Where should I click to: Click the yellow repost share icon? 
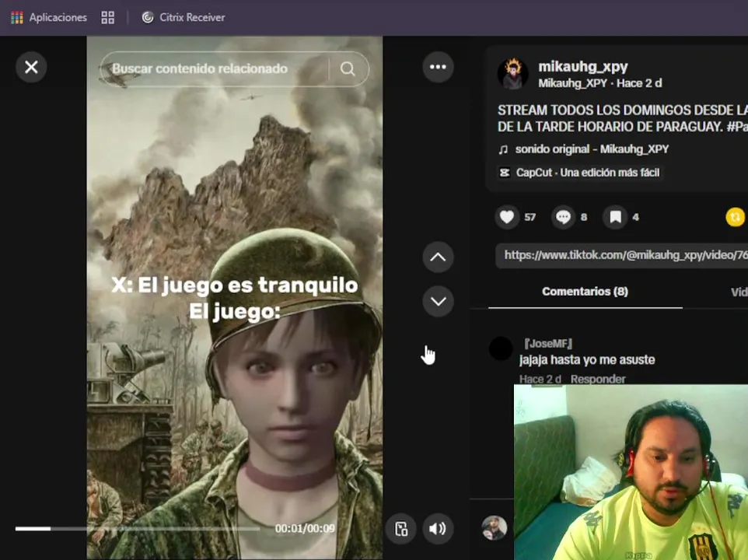pyautogui.click(x=735, y=217)
